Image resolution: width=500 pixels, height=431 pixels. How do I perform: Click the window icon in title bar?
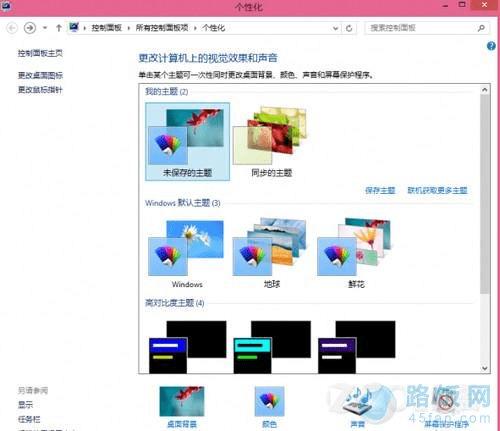(x=6, y=5)
